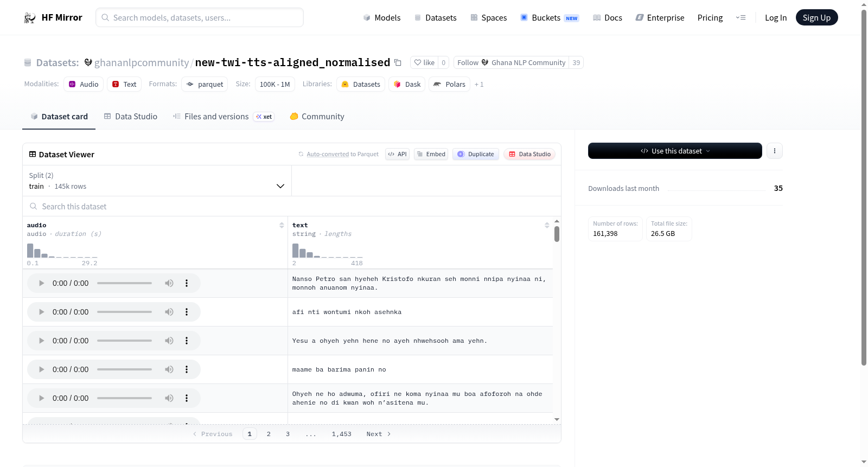868x467 pixels.
Task: Switch to the Data Studio tab
Action: pos(131,117)
